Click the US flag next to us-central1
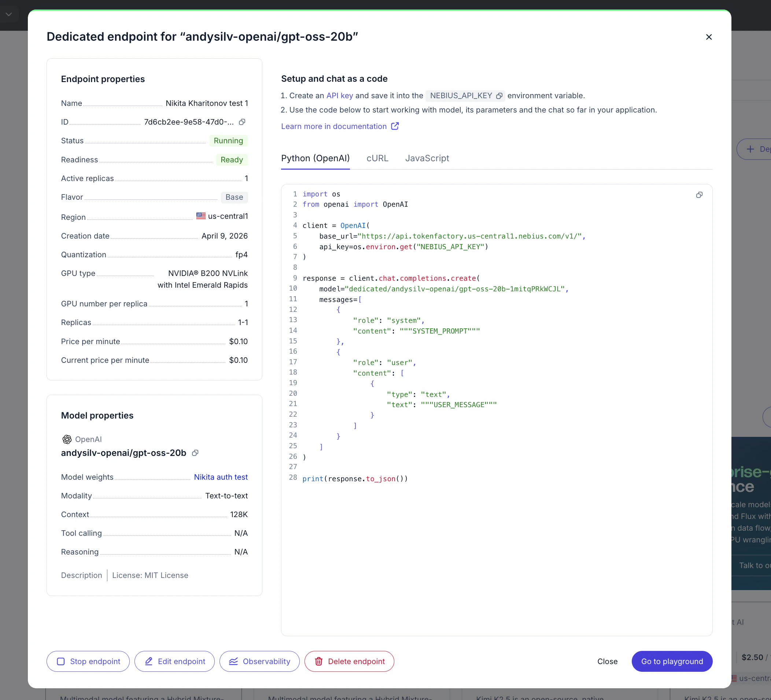This screenshot has height=700, width=771. coord(201,216)
